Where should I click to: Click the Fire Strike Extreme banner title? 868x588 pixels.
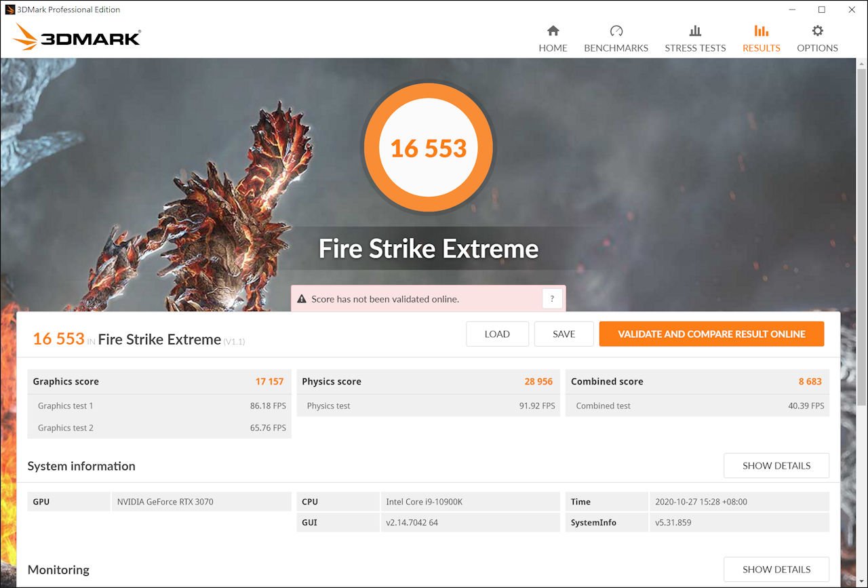click(429, 249)
